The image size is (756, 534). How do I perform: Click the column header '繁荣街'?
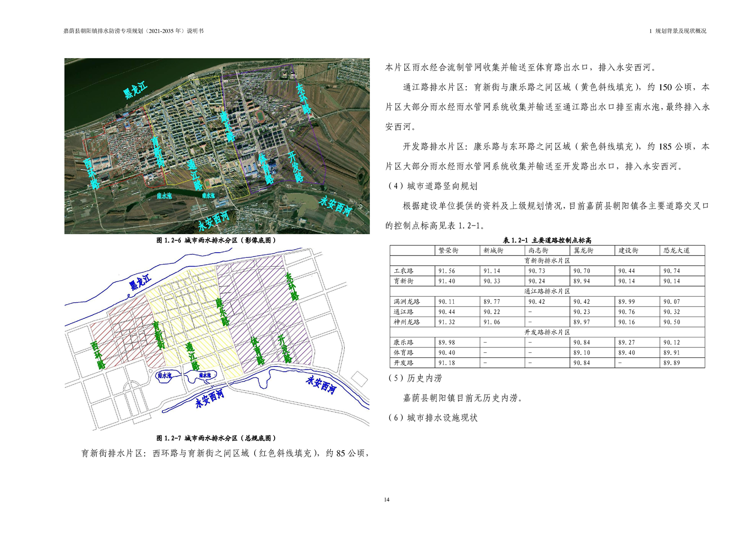click(x=448, y=250)
